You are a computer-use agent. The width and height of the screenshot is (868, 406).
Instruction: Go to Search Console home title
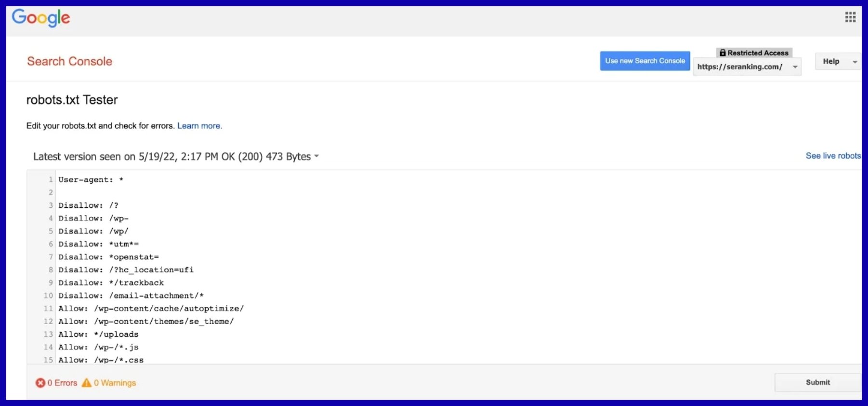pos(69,61)
